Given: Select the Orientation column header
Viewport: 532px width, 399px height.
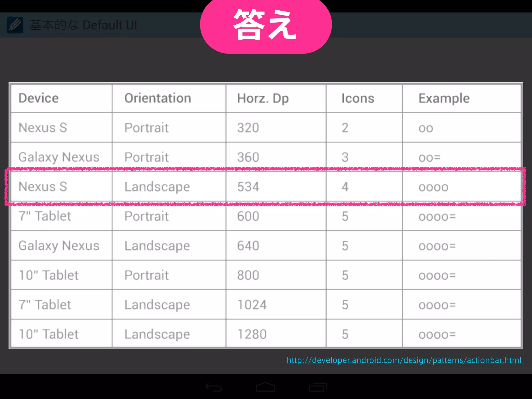Looking at the screenshot, I should point(158,98).
